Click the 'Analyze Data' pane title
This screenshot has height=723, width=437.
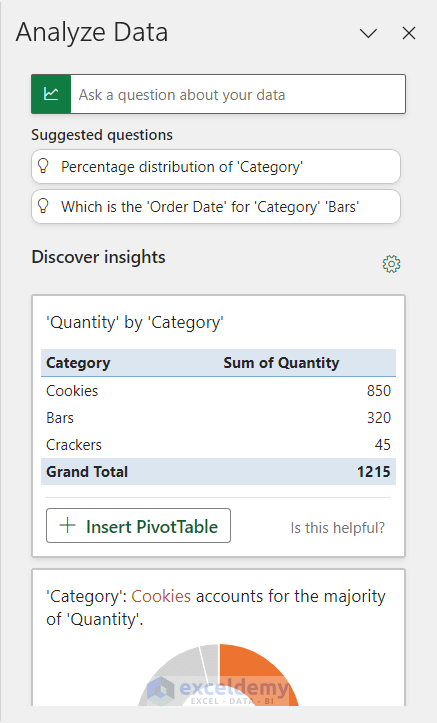point(92,33)
